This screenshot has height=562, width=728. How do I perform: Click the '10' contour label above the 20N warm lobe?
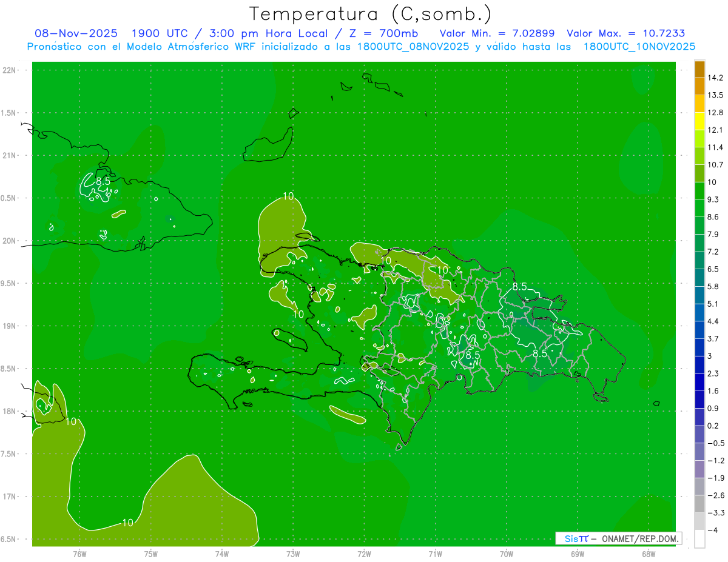[x=288, y=196]
